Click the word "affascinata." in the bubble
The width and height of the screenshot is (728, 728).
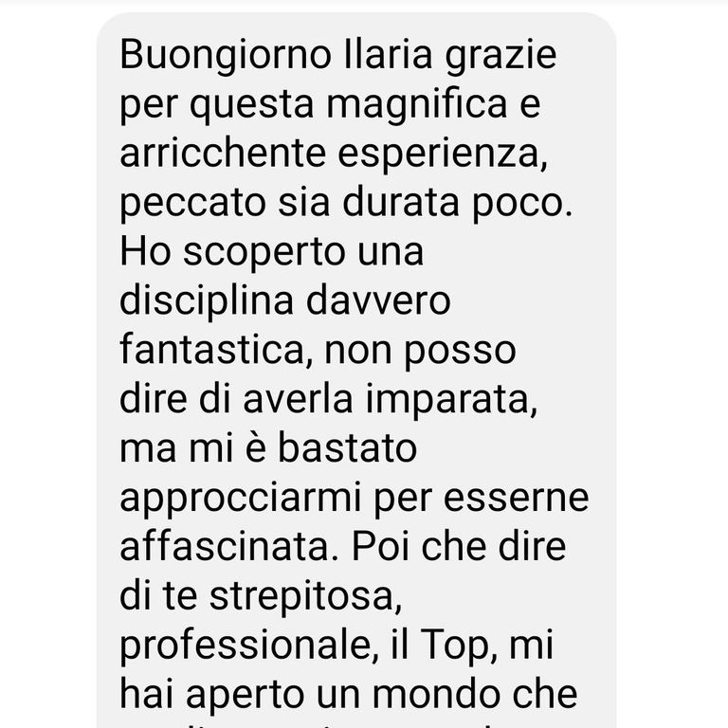tap(229, 546)
